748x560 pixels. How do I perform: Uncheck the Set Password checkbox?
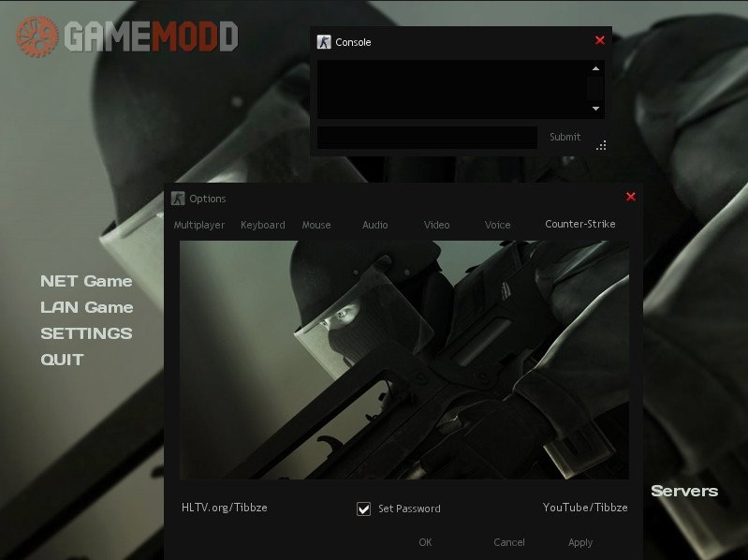[x=364, y=508]
